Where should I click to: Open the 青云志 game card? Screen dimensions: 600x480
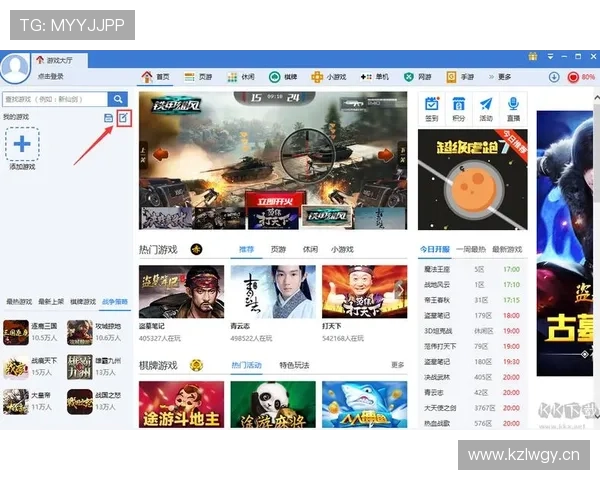tap(273, 292)
